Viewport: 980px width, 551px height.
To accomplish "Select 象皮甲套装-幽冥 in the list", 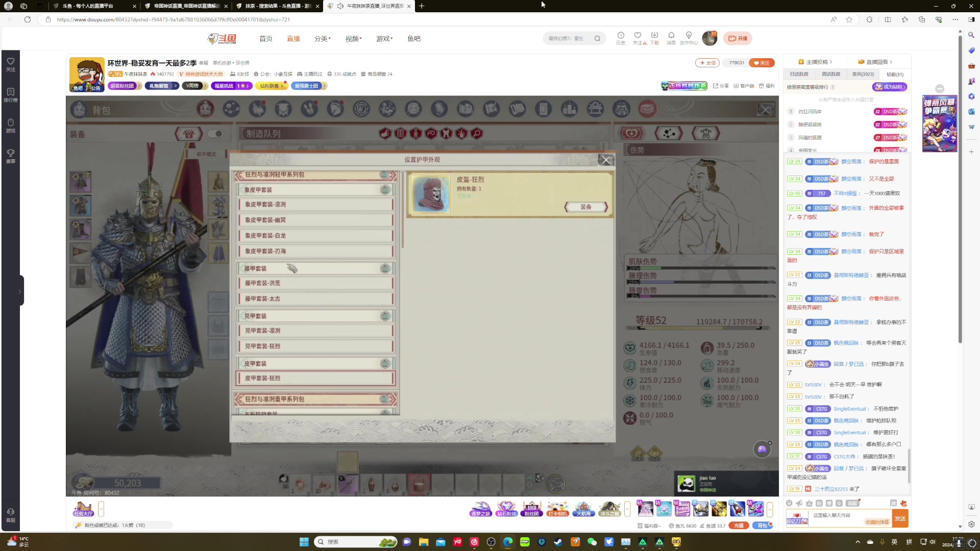I will (316, 220).
